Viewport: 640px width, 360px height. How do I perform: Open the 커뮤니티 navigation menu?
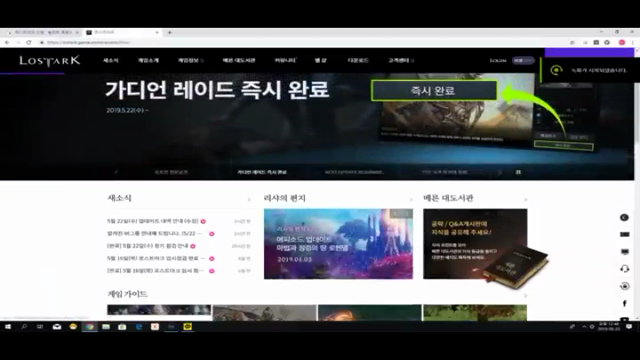(285, 60)
